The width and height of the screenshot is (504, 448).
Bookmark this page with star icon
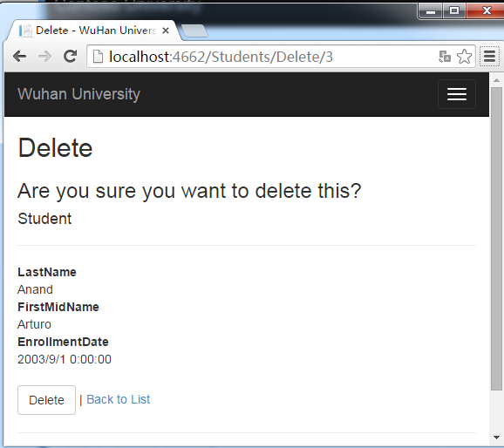point(464,57)
